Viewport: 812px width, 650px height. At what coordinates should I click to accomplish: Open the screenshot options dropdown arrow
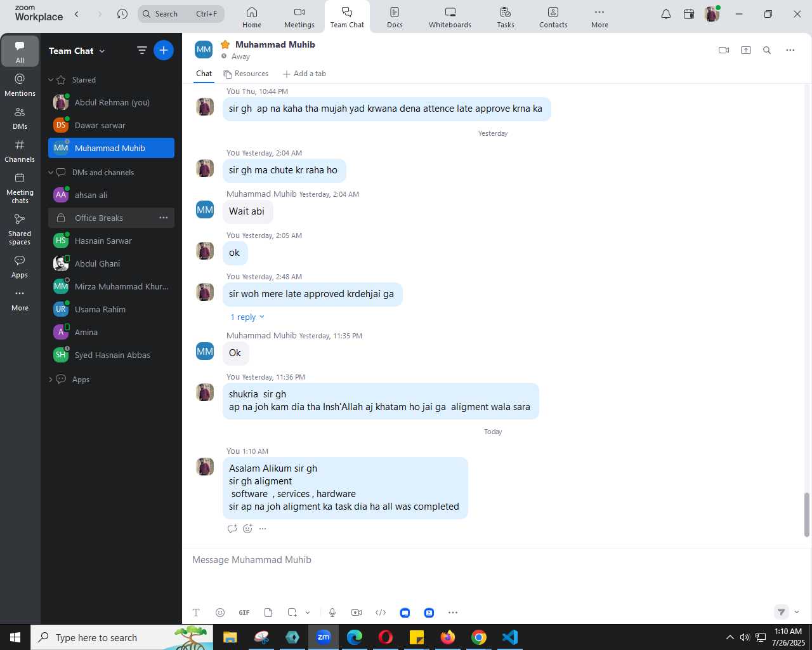pyautogui.click(x=308, y=613)
